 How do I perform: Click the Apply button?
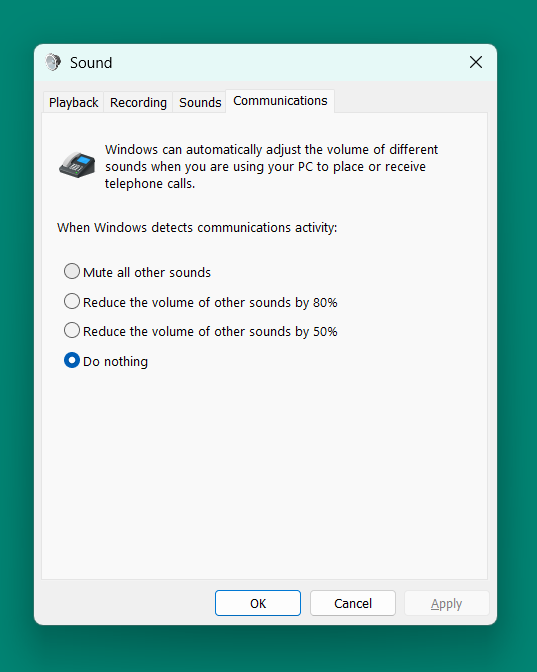click(447, 603)
